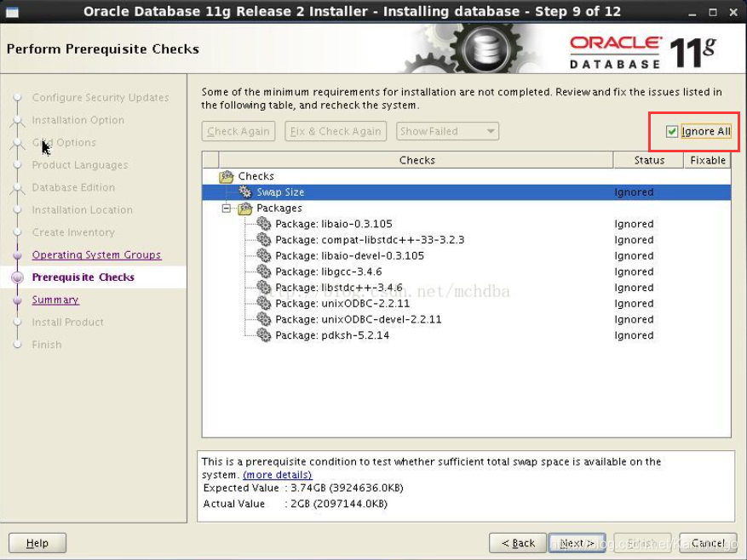Select the Packages row text
The height and width of the screenshot is (560, 747).
tap(279, 209)
